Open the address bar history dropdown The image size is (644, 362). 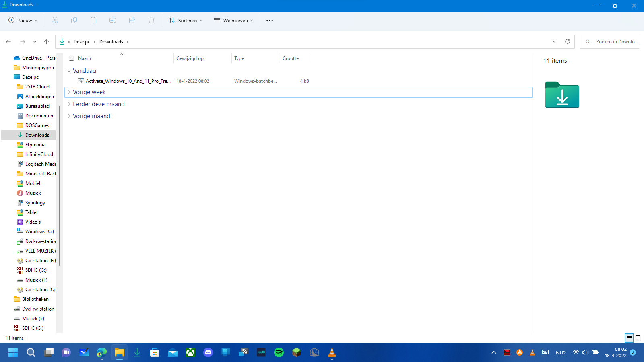[554, 41]
